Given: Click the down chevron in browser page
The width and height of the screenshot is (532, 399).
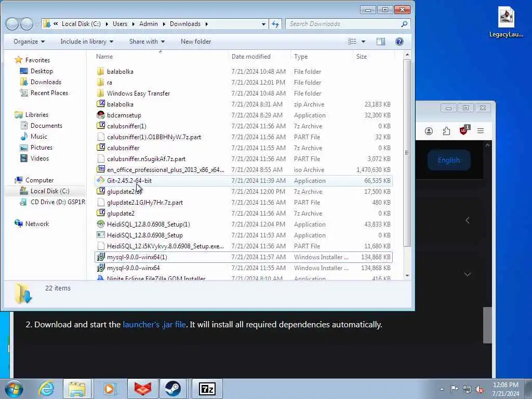Looking at the screenshot, I should point(468,274).
